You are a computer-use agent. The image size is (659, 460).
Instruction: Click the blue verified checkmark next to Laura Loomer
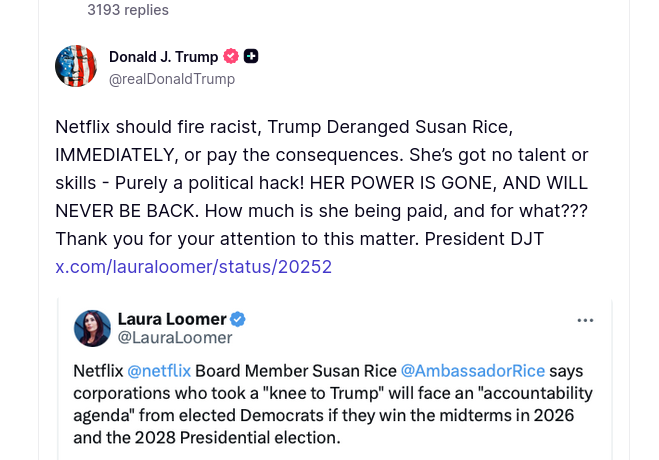pyautogui.click(x=239, y=319)
